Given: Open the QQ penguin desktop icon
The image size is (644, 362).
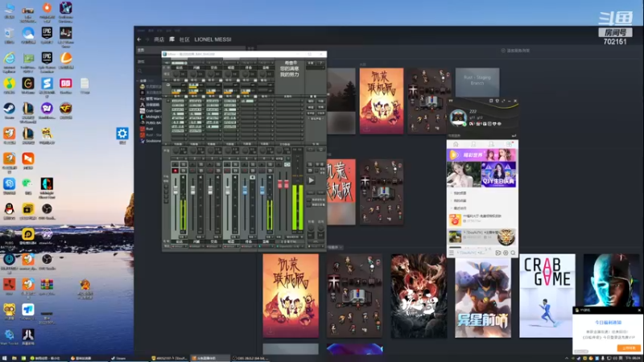Looking at the screenshot, I should 9,212.
